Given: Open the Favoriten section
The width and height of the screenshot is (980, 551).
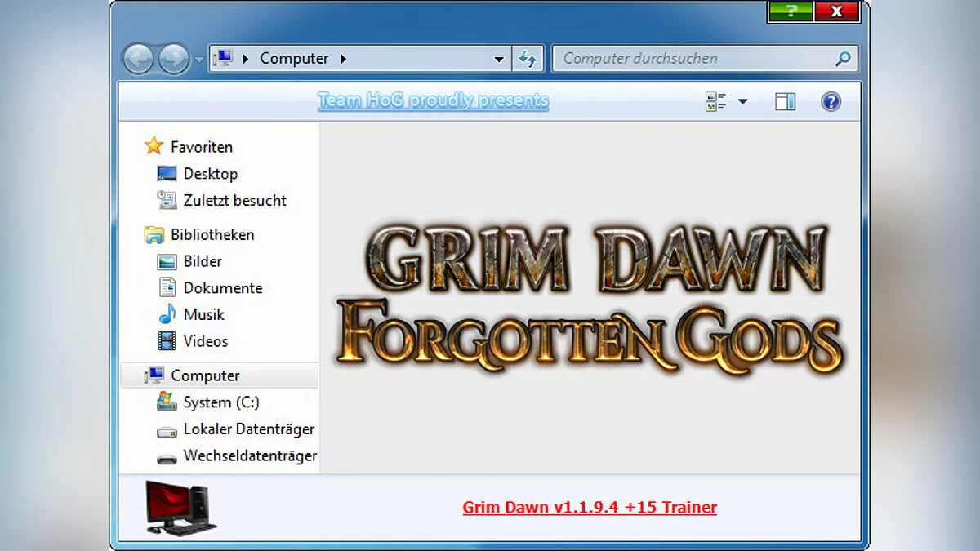Looking at the screenshot, I should click(200, 147).
